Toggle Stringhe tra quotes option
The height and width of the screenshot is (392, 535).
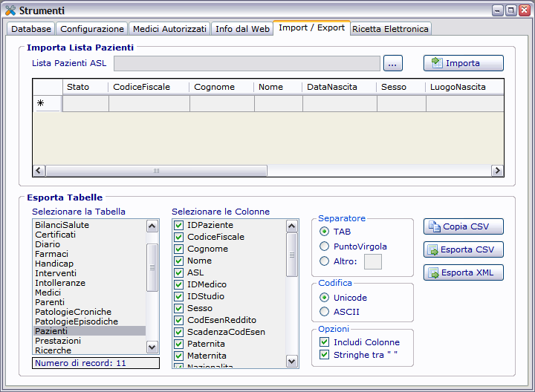(324, 355)
